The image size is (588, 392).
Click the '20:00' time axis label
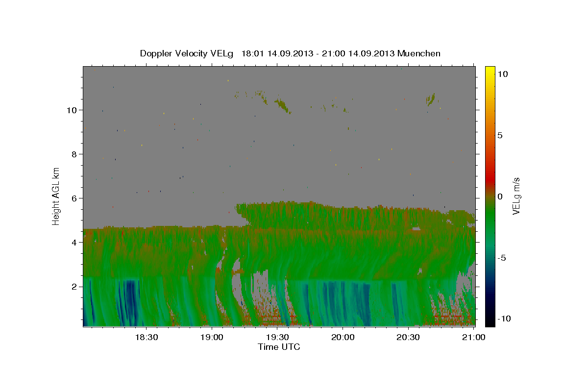click(343, 337)
